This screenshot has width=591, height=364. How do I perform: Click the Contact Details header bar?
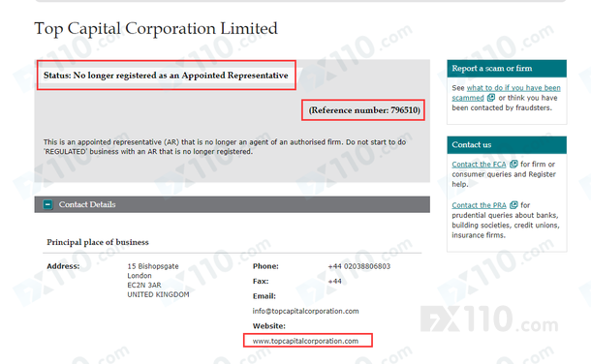coord(232,204)
